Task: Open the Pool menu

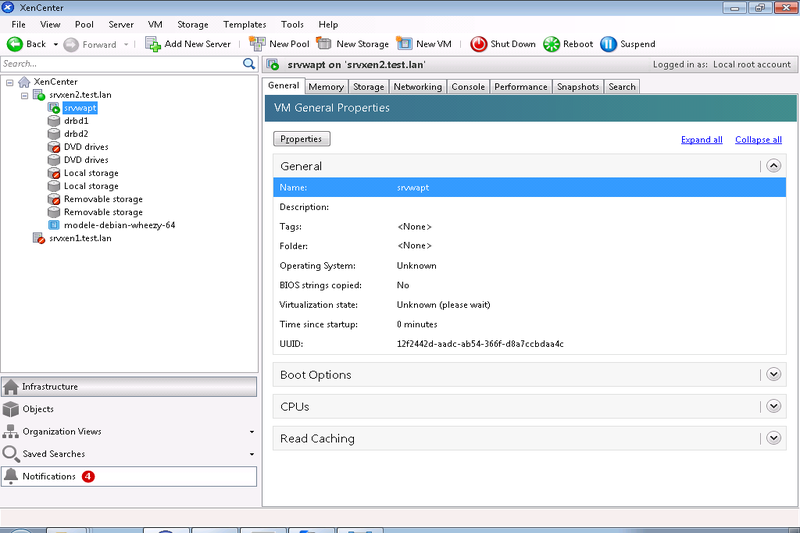Action: [x=84, y=24]
